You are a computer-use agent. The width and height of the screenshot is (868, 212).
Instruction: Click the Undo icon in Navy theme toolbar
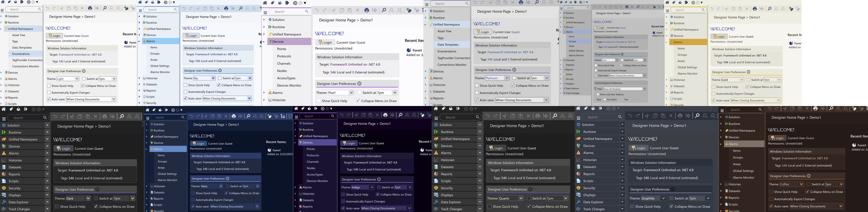pyautogui.click(x=192, y=116)
